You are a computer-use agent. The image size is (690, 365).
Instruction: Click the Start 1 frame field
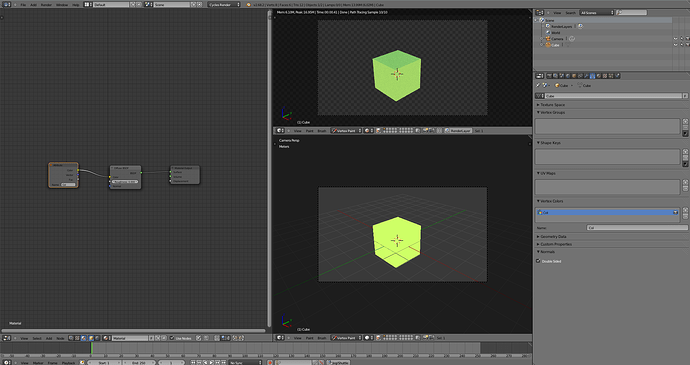[104, 362]
